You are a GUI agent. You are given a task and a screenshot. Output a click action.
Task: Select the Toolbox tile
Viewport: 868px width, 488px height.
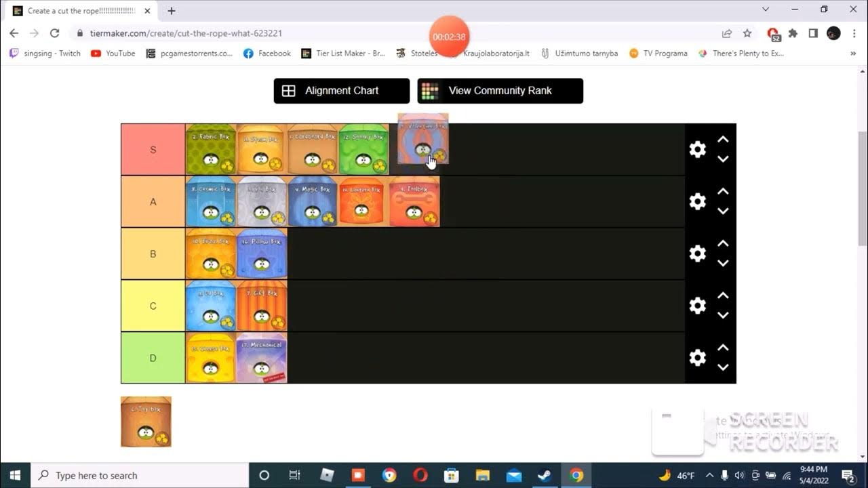coord(414,201)
